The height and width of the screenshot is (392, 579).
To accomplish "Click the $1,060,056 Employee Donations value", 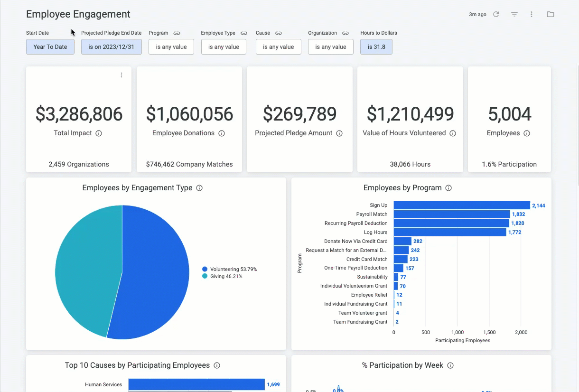I will tap(189, 114).
